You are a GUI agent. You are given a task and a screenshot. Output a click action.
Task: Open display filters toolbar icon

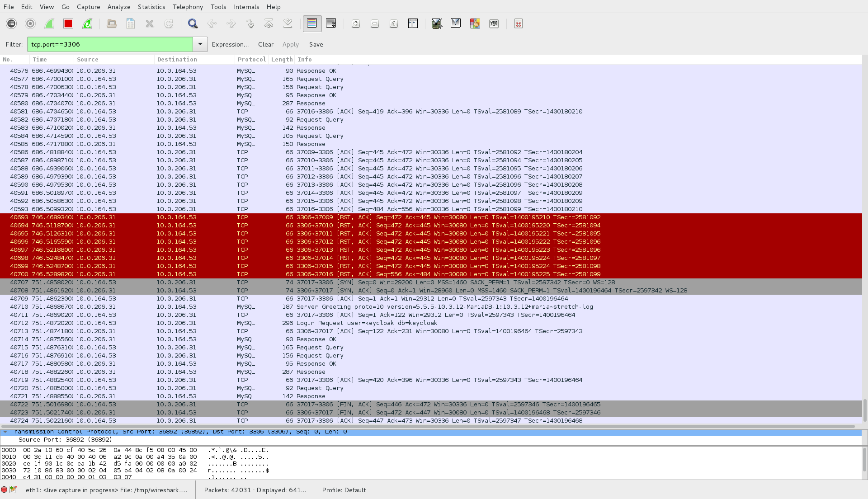pyautogui.click(x=455, y=24)
